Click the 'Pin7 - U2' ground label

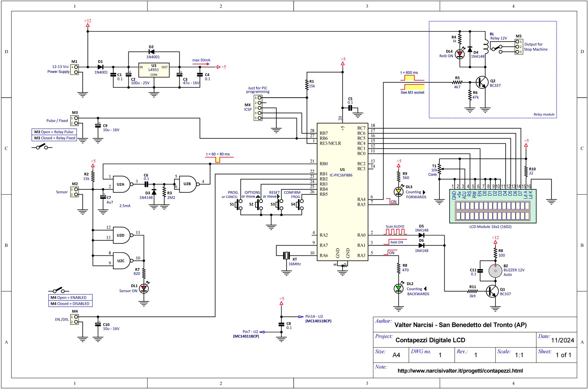[250, 332]
